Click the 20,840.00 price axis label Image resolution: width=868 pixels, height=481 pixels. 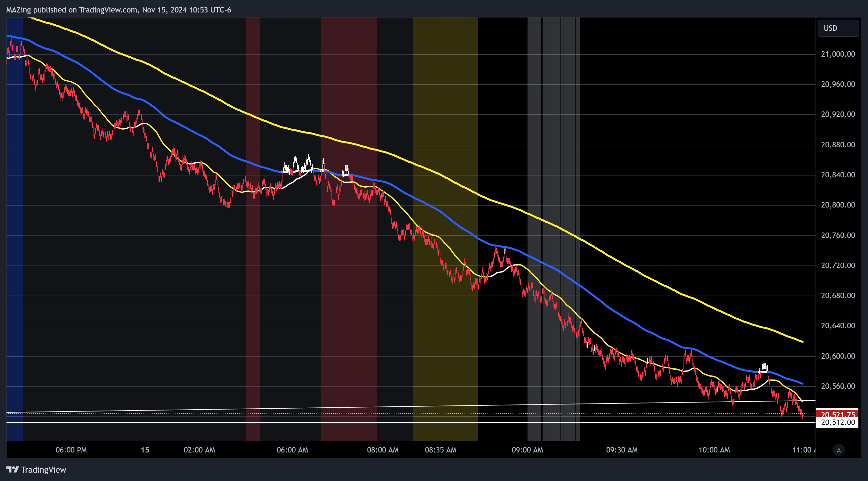tap(838, 175)
